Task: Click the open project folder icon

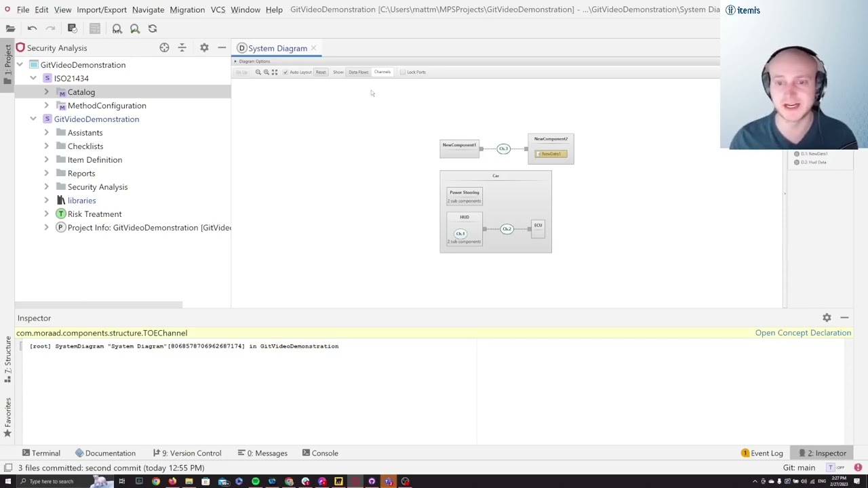Action: click(10, 28)
